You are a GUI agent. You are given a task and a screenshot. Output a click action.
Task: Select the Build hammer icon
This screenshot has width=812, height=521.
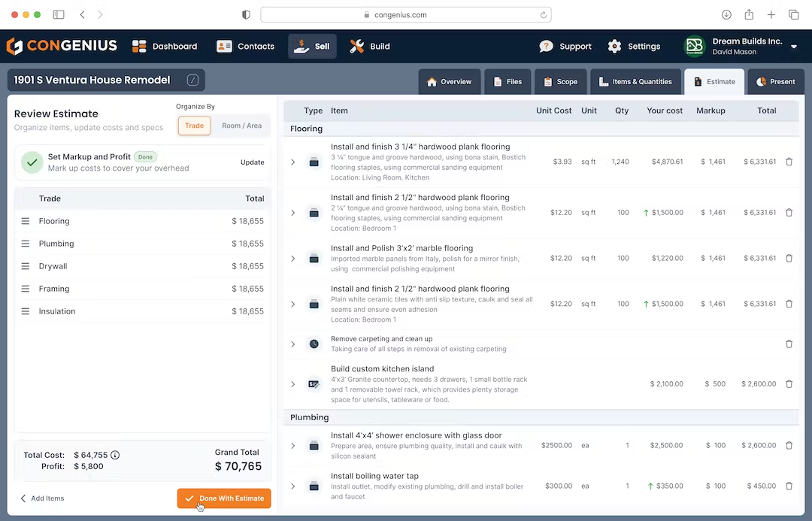[x=356, y=46]
